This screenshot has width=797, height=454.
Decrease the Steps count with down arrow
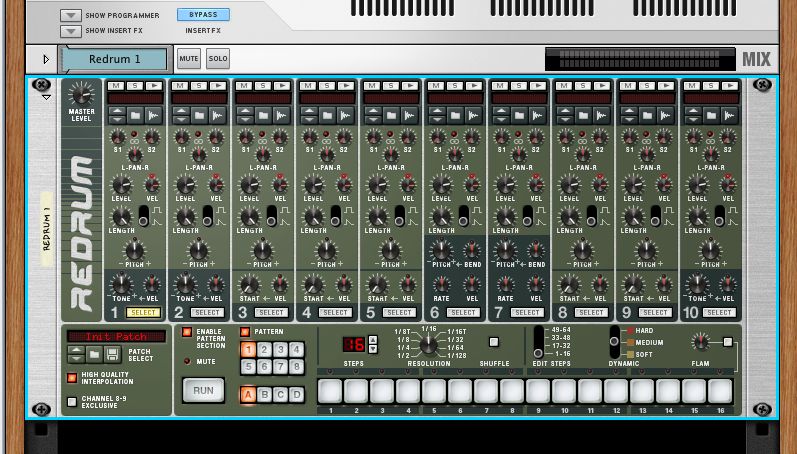tap(373, 349)
